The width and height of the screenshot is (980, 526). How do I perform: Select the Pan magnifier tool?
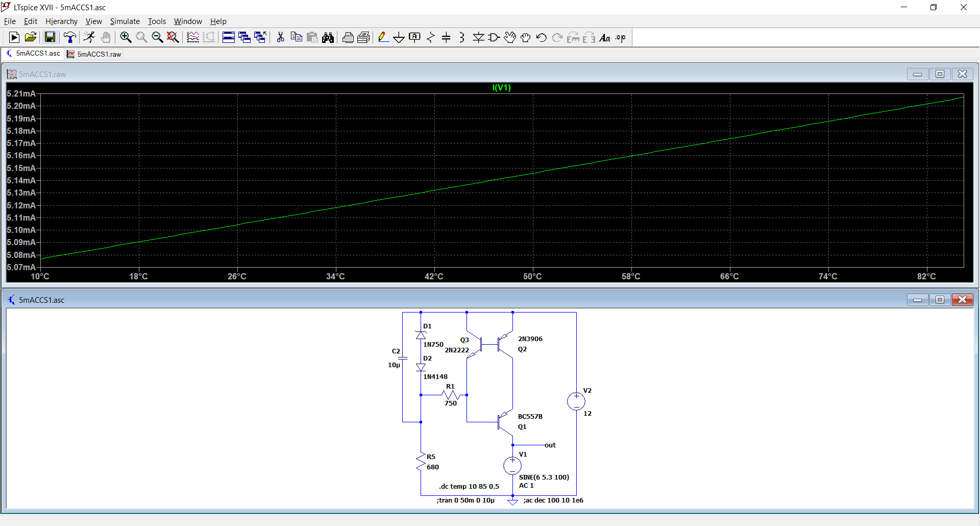141,37
